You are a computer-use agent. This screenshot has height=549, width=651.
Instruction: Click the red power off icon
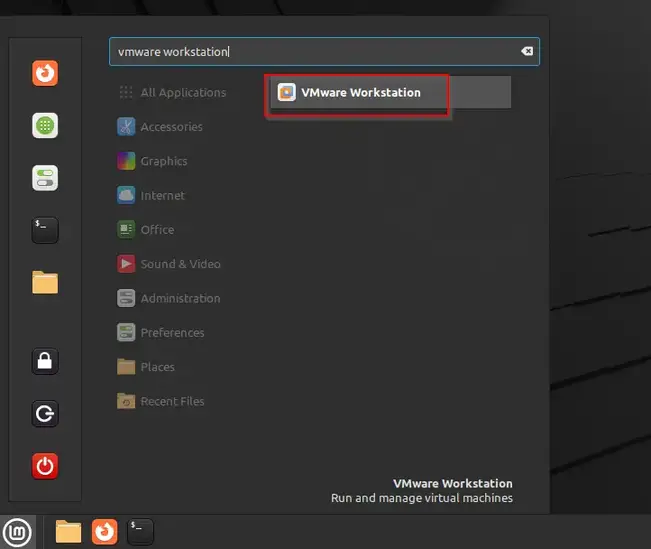[45, 466]
